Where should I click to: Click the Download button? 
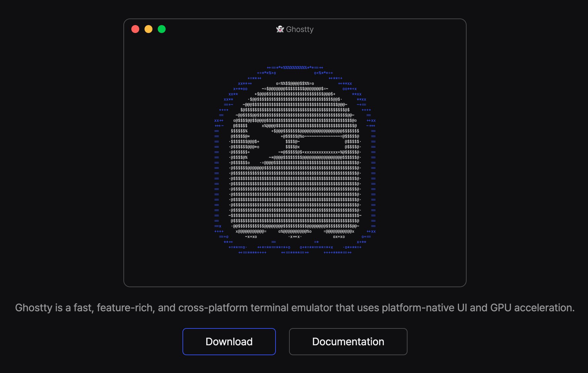[x=229, y=342]
